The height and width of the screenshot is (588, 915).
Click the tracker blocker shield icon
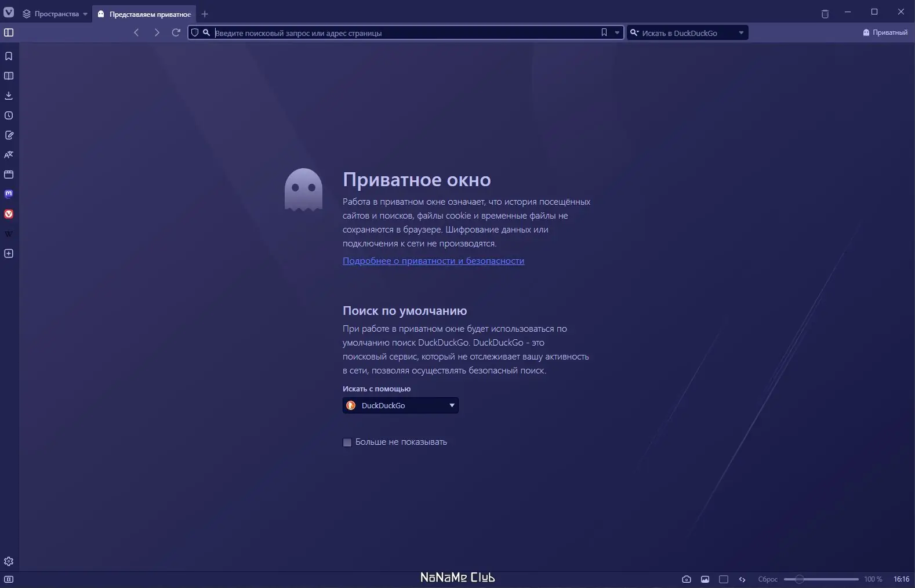(x=195, y=32)
